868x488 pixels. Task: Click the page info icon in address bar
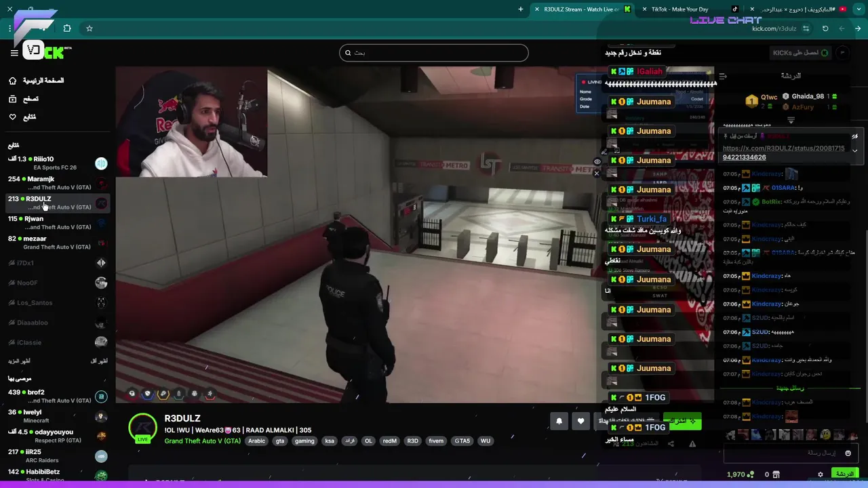(x=806, y=28)
